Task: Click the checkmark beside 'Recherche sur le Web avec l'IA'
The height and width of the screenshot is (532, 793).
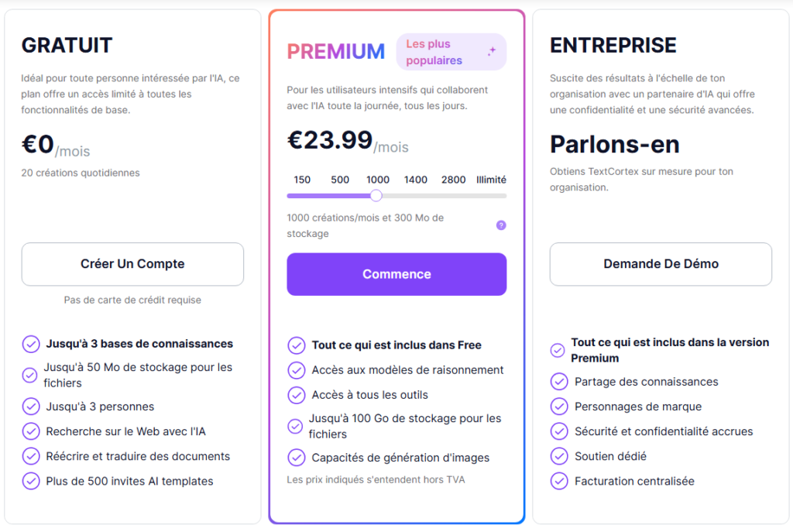Action: pos(32,432)
